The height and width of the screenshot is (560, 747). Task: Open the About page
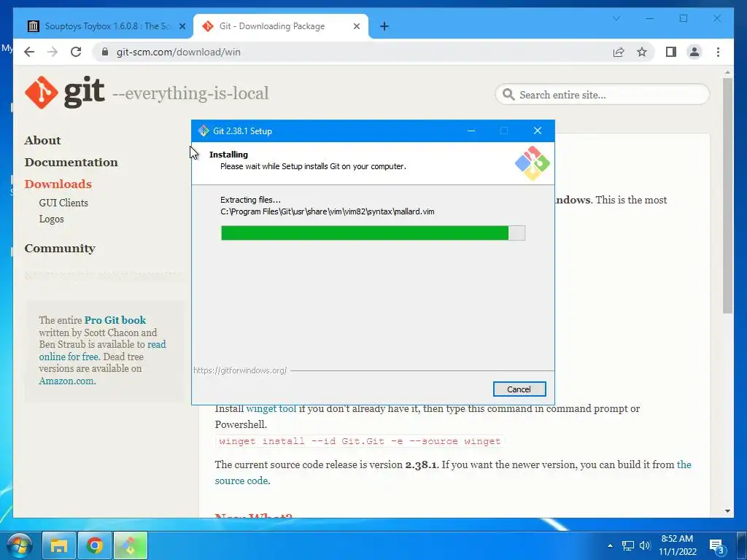tap(42, 140)
